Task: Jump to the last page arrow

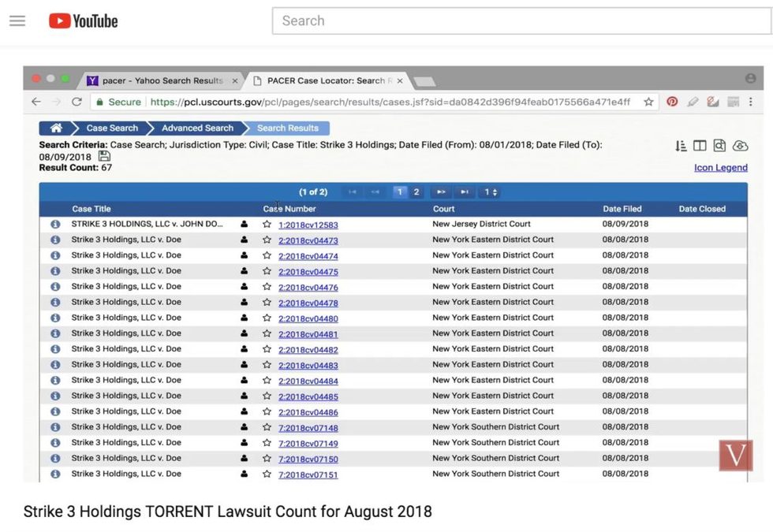Action: [x=465, y=192]
